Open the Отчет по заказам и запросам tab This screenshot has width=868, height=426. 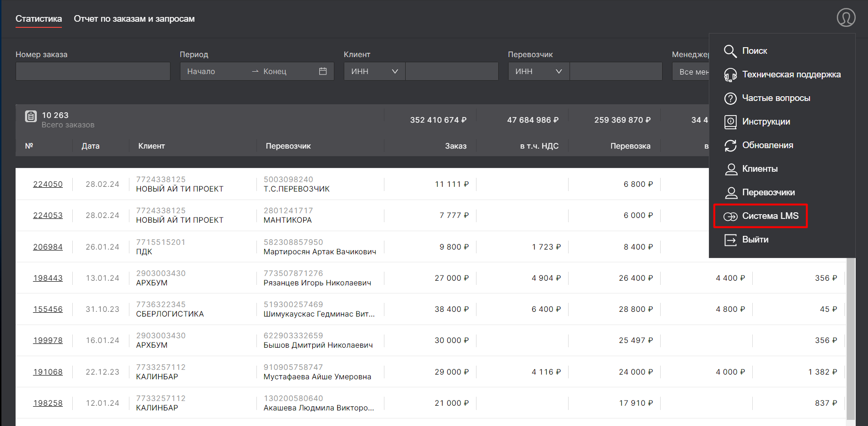click(x=134, y=19)
